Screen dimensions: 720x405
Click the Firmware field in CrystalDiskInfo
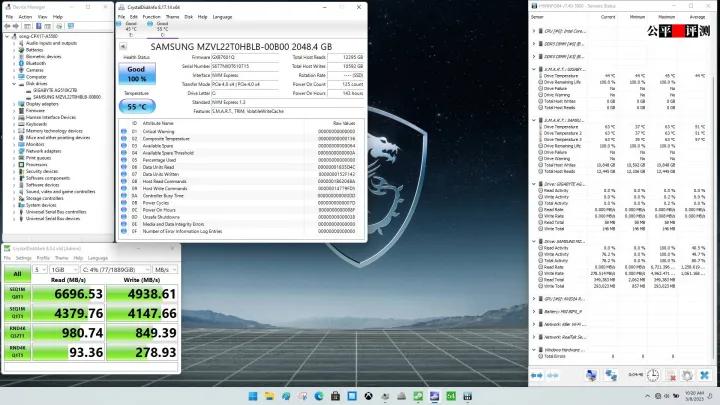coord(245,57)
